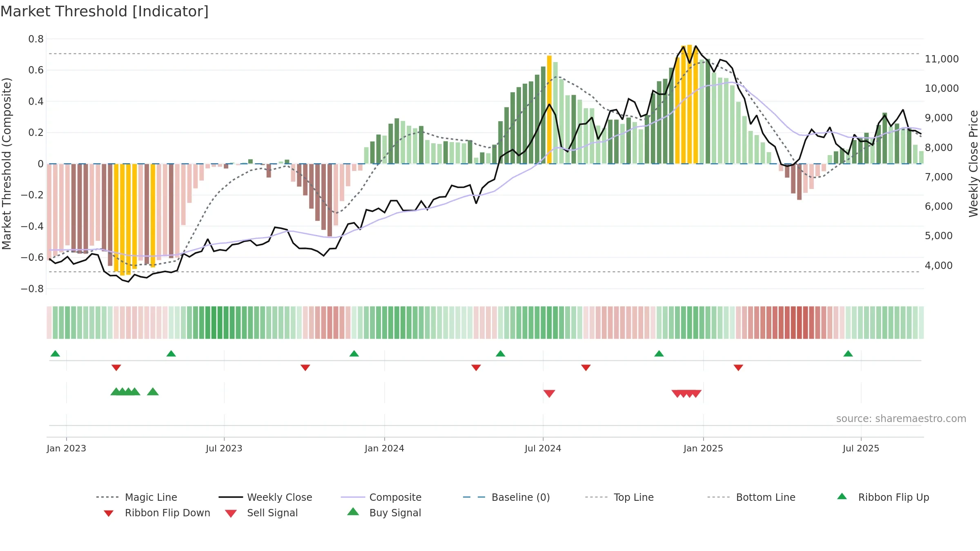This screenshot has height=551, width=980.
Task: Toggle the Top Line legend entry
Action: [x=619, y=497]
